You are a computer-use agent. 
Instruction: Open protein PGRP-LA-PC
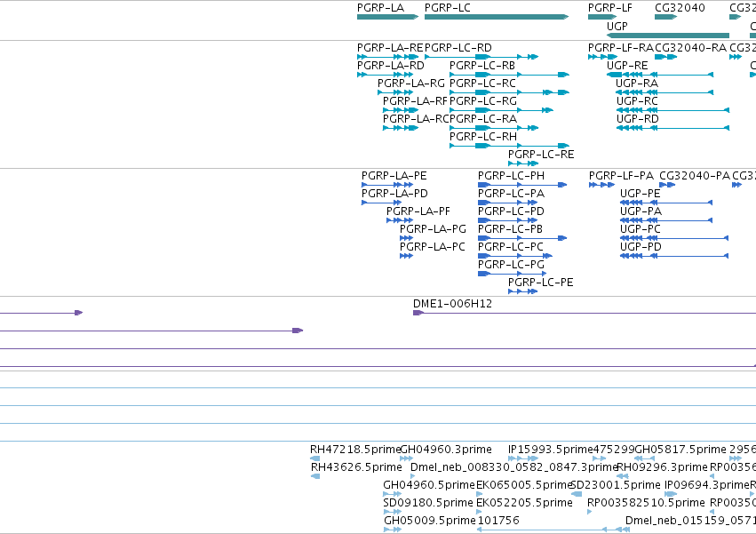click(433, 248)
